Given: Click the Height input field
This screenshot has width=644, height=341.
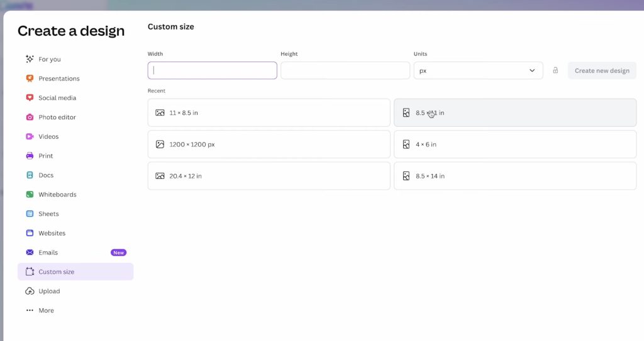Looking at the screenshot, I should (x=345, y=70).
